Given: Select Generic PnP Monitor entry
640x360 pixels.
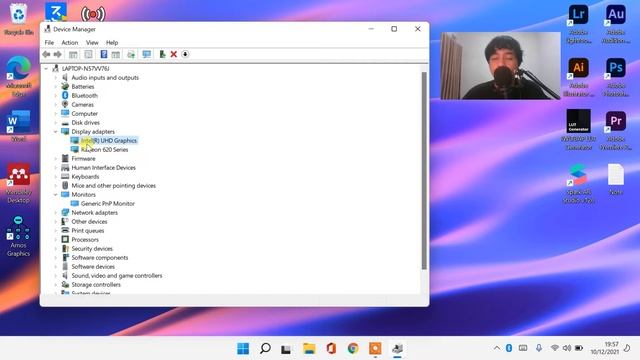Looking at the screenshot, I should [108, 204].
